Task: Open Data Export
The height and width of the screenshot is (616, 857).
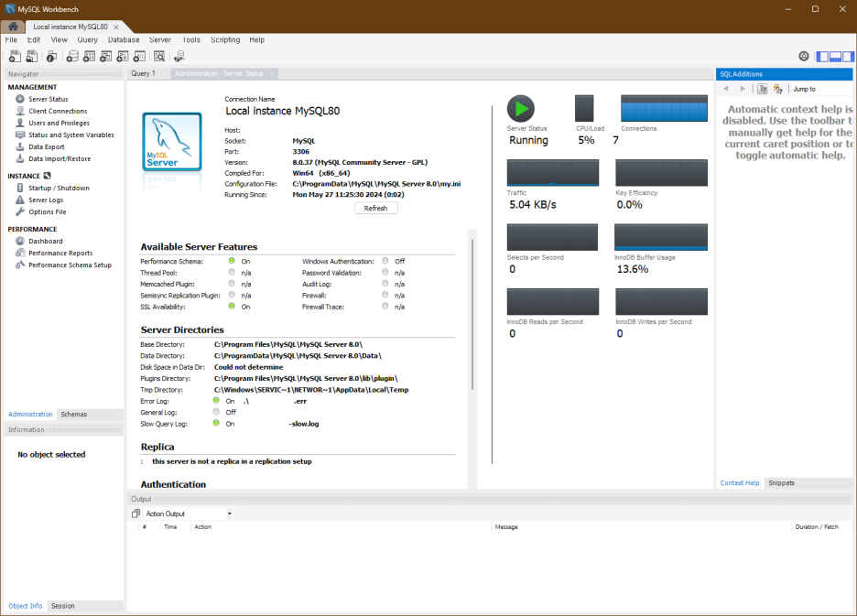Action: coord(47,147)
